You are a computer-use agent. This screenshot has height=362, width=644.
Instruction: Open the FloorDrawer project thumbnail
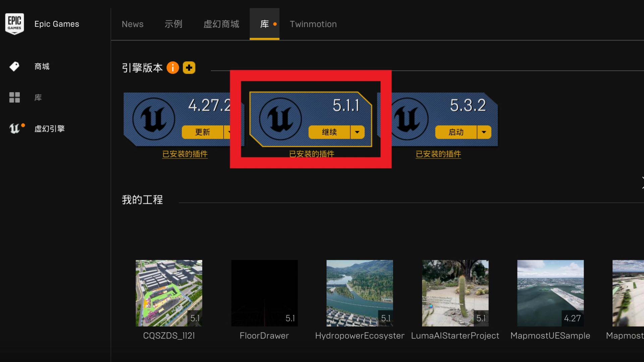click(264, 293)
